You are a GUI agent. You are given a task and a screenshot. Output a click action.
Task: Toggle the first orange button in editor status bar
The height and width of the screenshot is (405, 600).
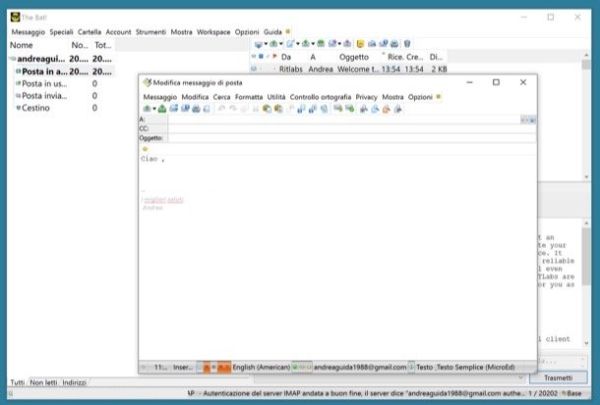pyautogui.click(x=207, y=367)
